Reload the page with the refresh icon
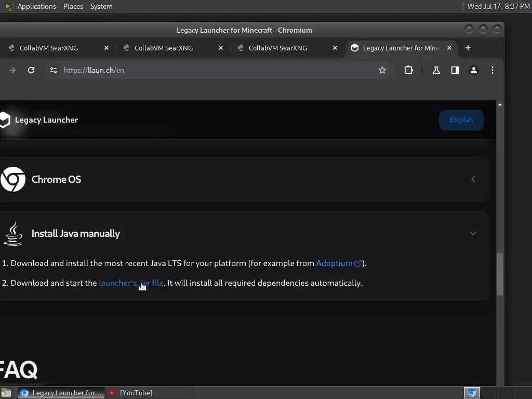 31,70
